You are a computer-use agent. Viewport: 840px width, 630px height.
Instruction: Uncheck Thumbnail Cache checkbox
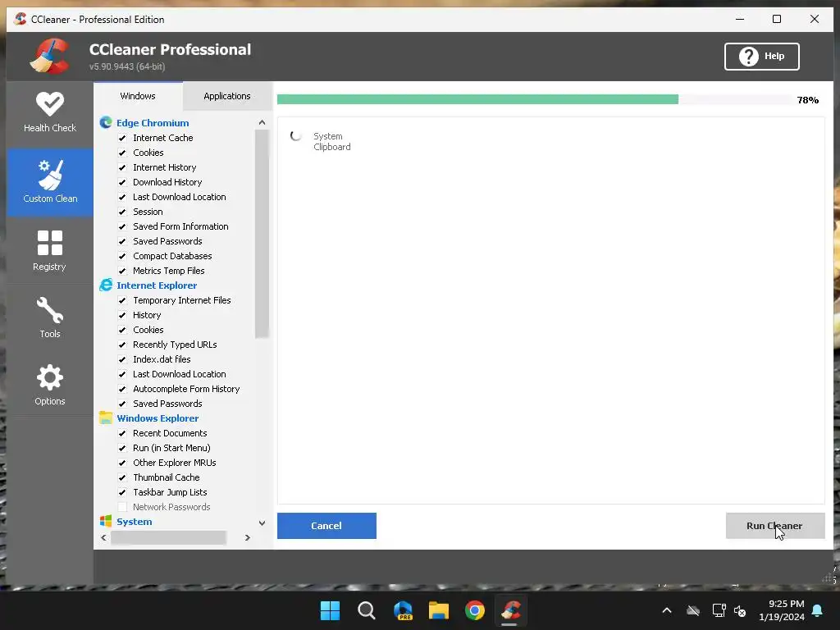pyautogui.click(x=122, y=477)
